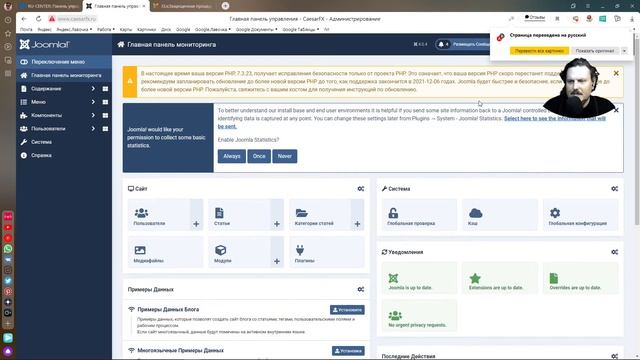Open the Сайт panel settings gear

coord(361,189)
